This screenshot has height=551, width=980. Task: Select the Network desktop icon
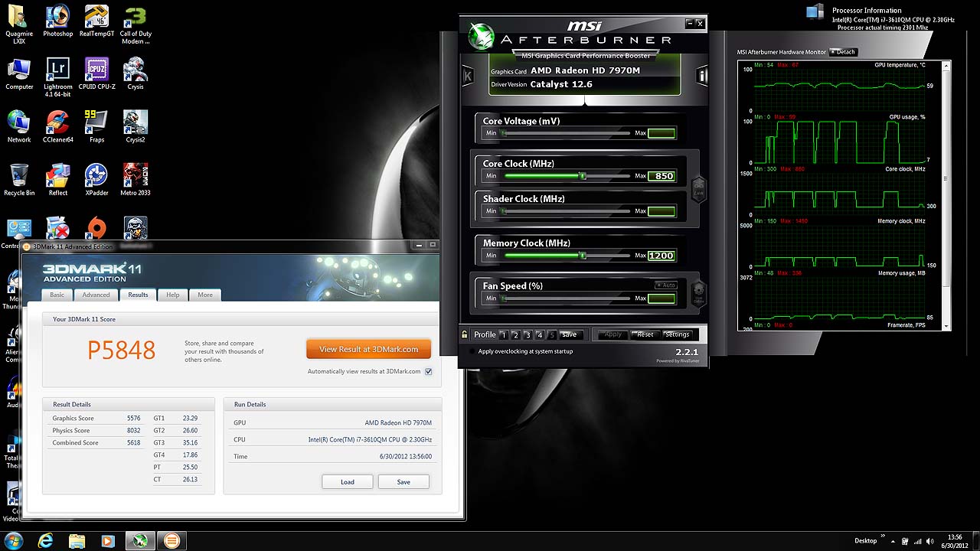[x=19, y=127]
